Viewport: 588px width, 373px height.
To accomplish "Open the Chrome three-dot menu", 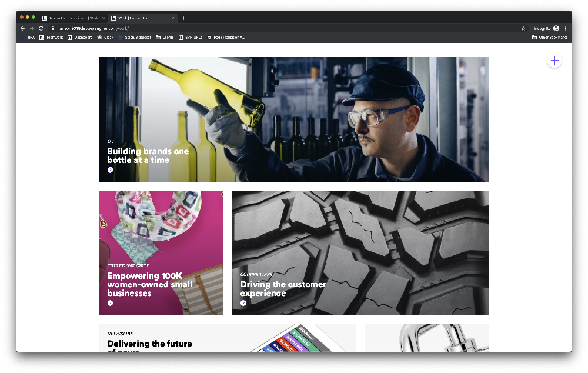I will click(x=566, y=28).
